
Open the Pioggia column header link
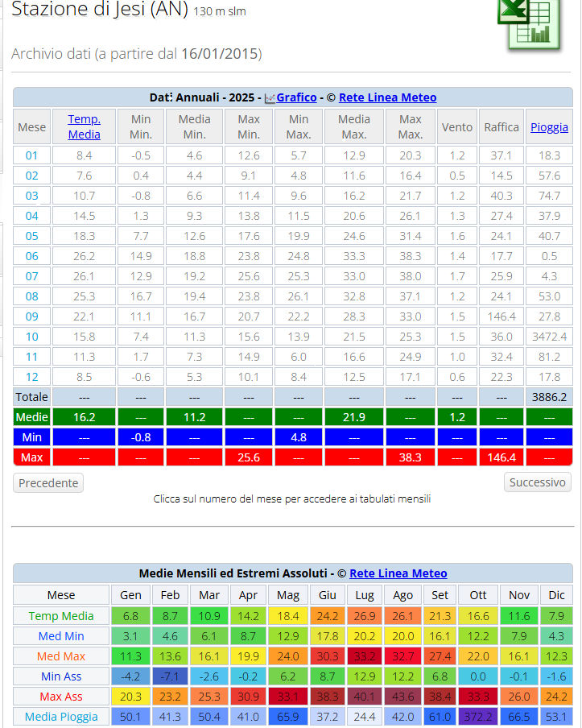[x=549, y=127]
